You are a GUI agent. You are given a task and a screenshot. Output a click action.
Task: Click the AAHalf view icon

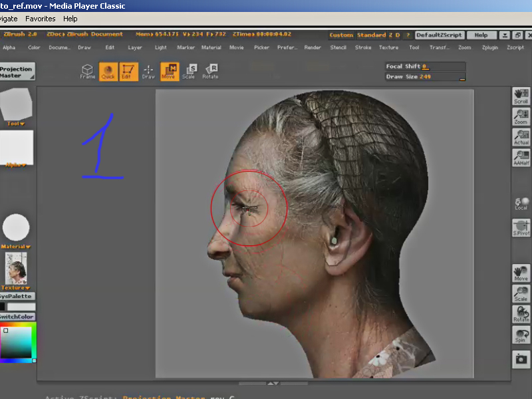521,158
